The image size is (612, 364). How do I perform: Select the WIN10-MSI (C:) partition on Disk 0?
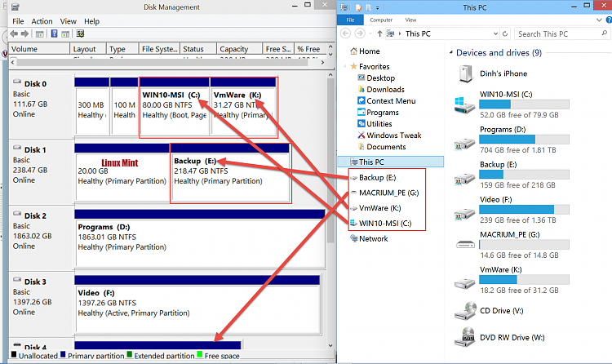(174, 106)
